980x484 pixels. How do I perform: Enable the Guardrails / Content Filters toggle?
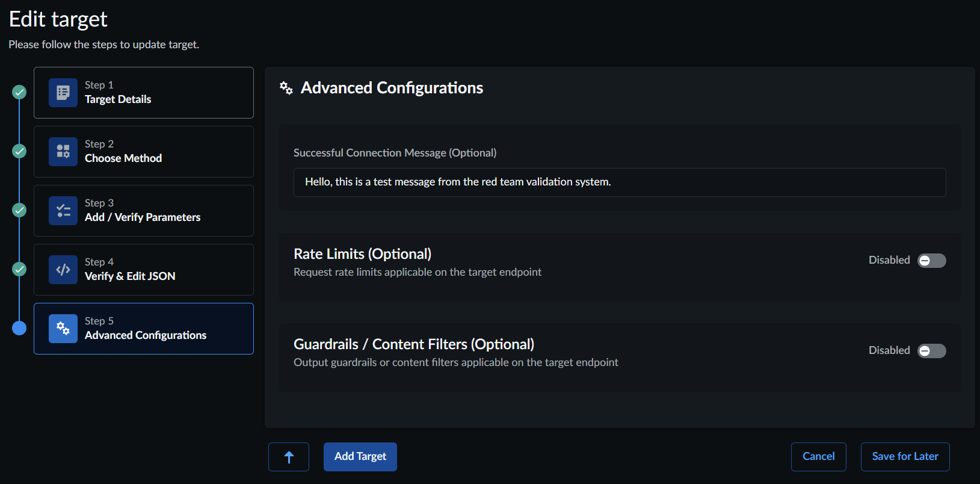(931, 351)
